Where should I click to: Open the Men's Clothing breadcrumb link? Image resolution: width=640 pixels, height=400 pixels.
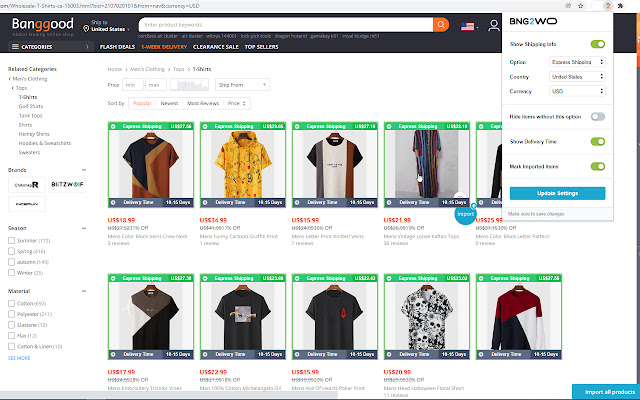(x=147, y=69)
